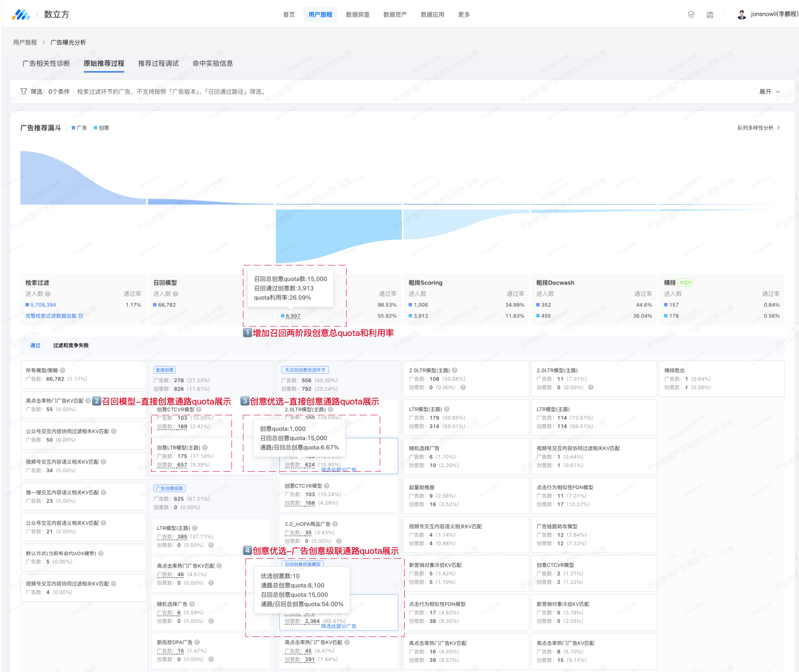Click the 数立方 logo icon
799x672 pixels.
21,15
